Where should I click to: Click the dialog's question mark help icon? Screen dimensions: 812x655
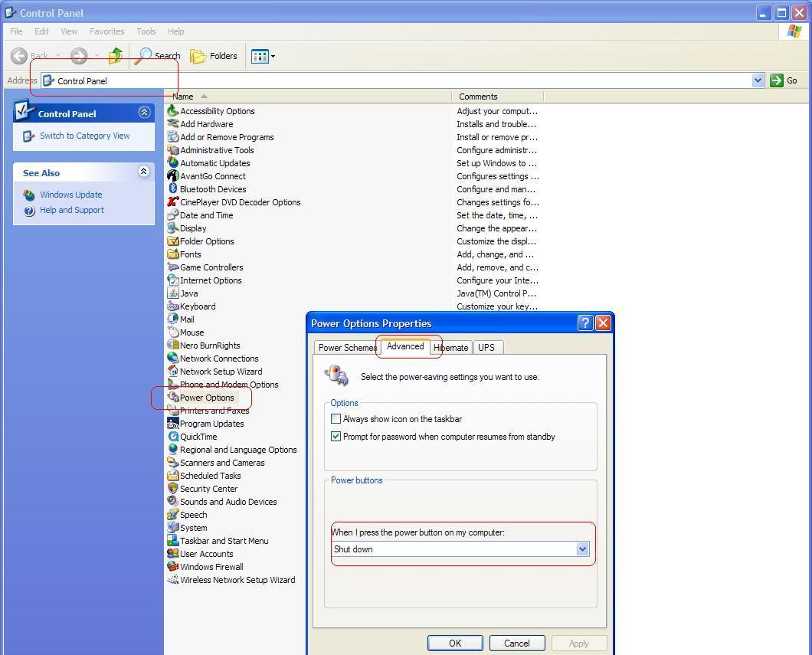(x=584, y=323)
